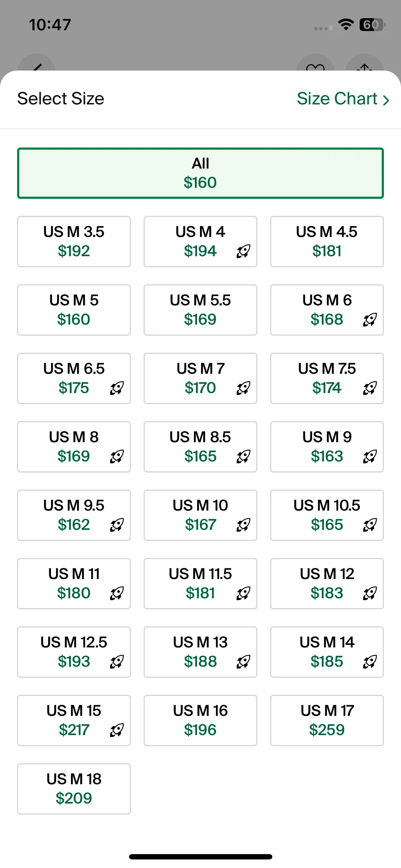Choose size US M 10.5 at $165

coord(327,515)
